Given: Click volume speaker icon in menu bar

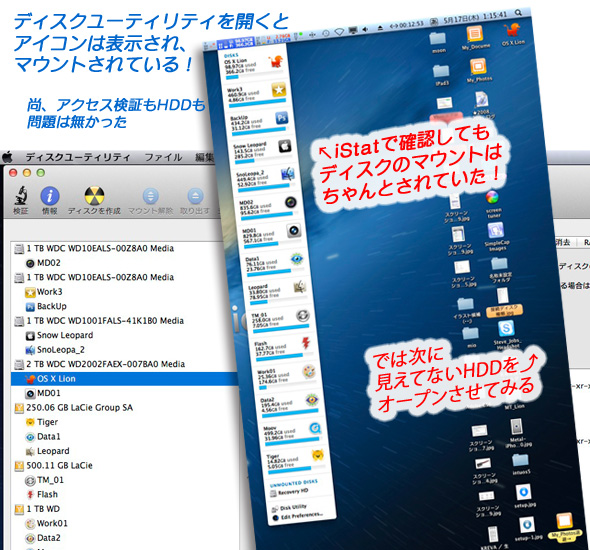Looking at the screenshot, I should click(365, 29).
